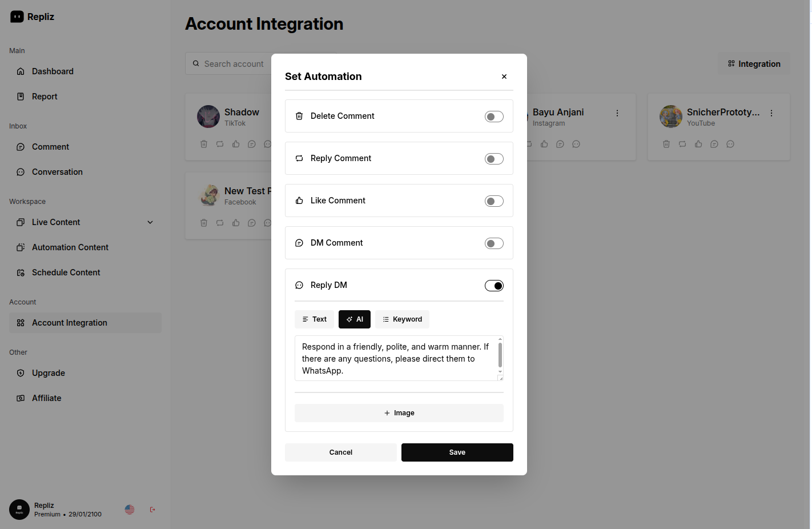Save the automation settings
The image size is (812, 529).
click(x=457, y=452)
